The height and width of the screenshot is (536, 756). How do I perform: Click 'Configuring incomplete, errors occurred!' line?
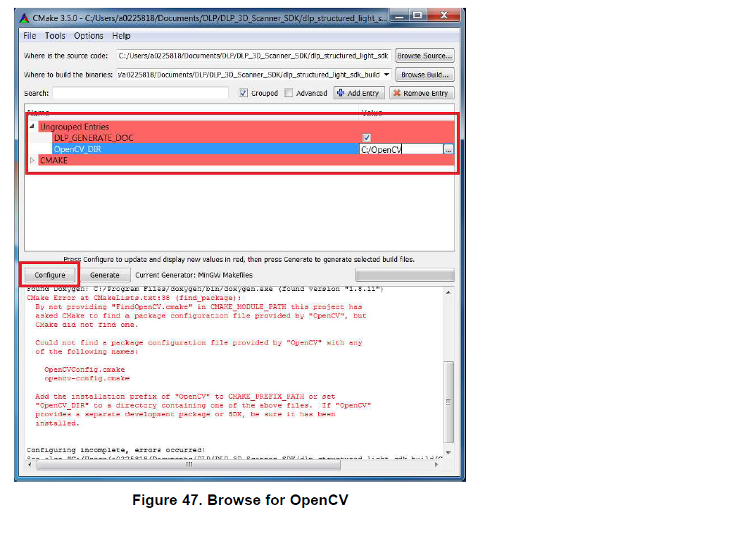click(115, 449)
